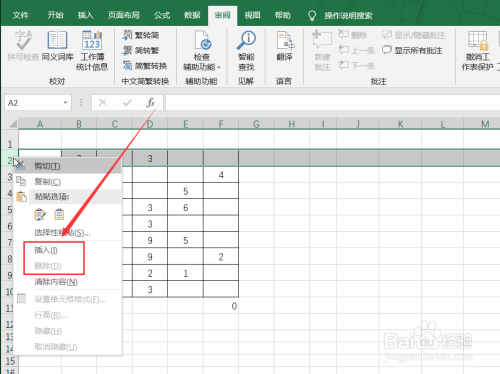Switch to the 插入 ribbon tab
The image size is (500, 374).
pyautogui.click(x=85, y=15)
